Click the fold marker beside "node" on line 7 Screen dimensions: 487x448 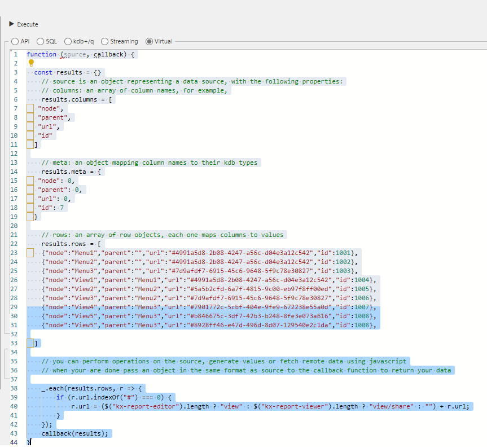pyautogui.click(x=30, y=108)
